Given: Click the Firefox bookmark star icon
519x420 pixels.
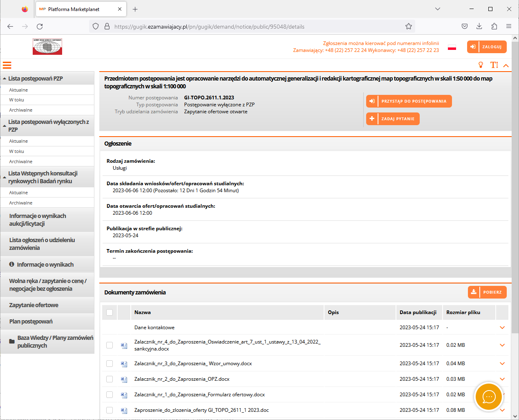Looking at the screenshot, I should pyautogui.click(x=408, y=27).
